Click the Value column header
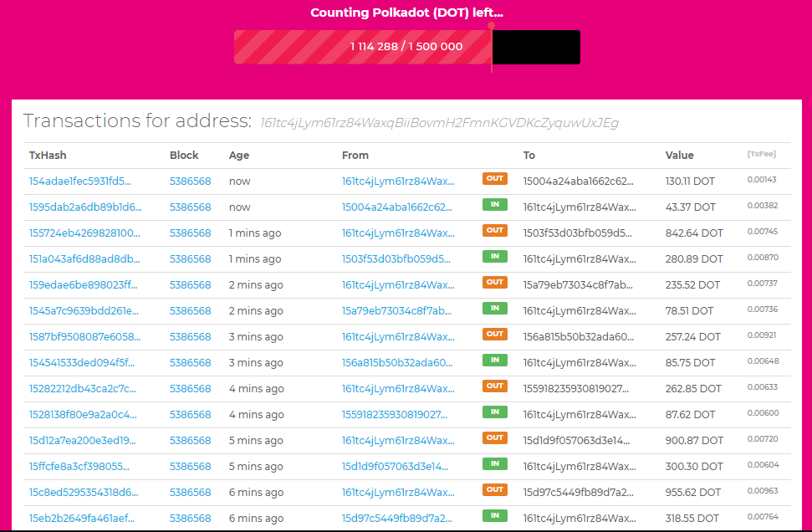 tap(679, 156)
